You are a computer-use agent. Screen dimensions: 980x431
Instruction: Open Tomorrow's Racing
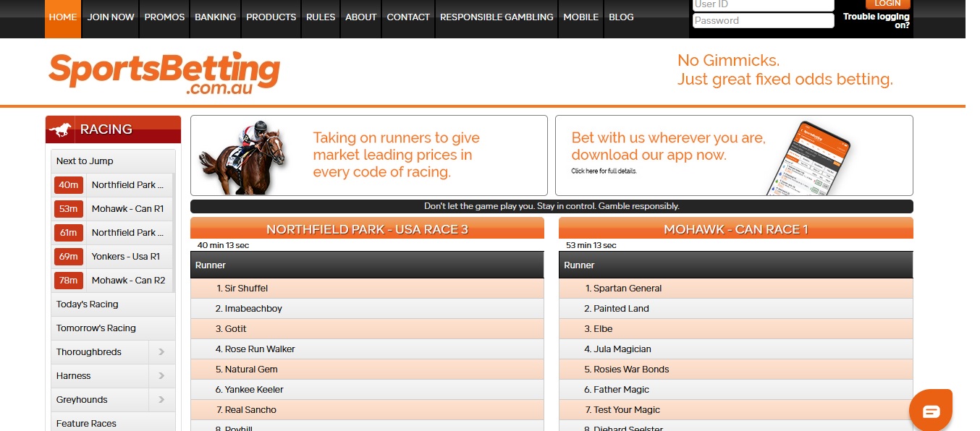tap(113, 328)
